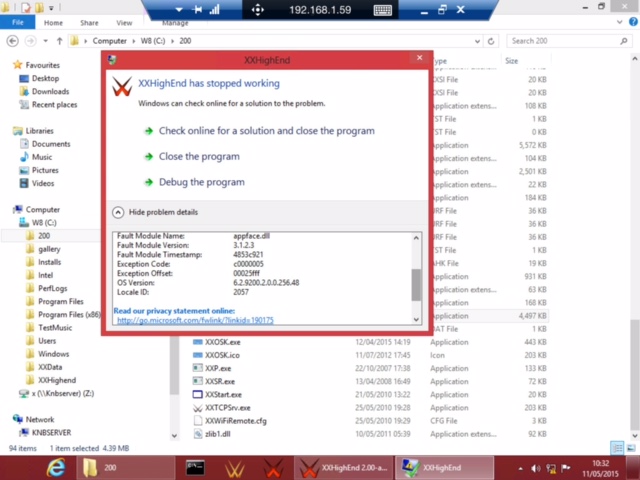Expand ribbon chevron near help icon
The height and width of the screenshot is (480, 640).
pos(620,22)
